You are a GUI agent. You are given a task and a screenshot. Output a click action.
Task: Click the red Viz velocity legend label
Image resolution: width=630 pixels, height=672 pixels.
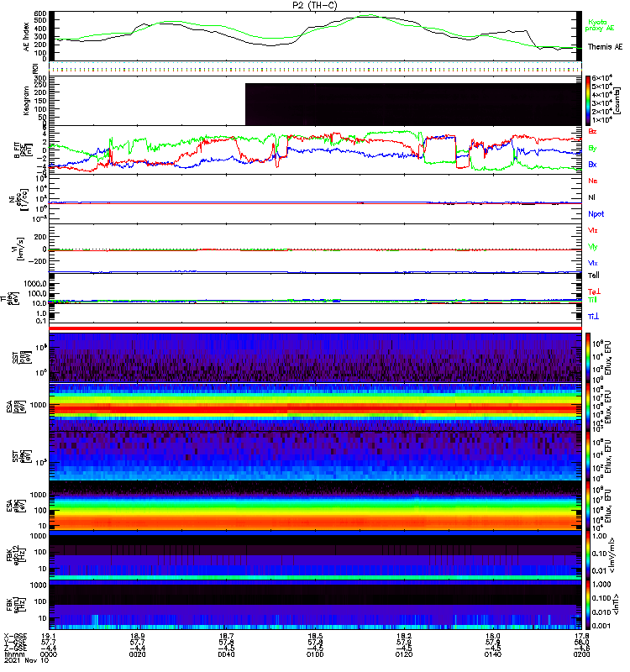click(x=592, y=230)
